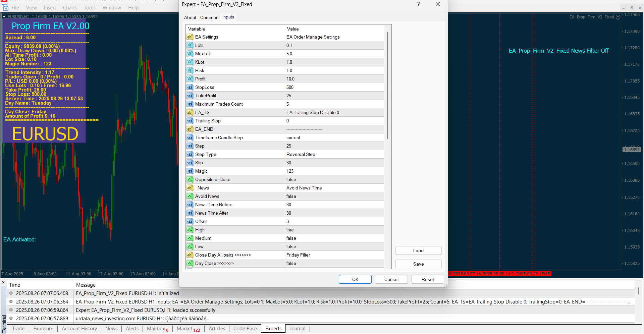This screenshot has width=644, height=334.
Task: Open the Journal terminal tab
Action: coord(297,329)
